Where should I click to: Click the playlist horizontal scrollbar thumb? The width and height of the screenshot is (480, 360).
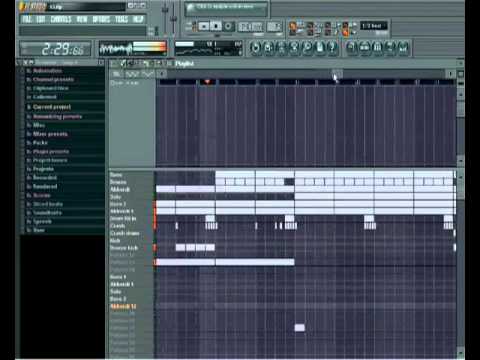tap(337, 74)
